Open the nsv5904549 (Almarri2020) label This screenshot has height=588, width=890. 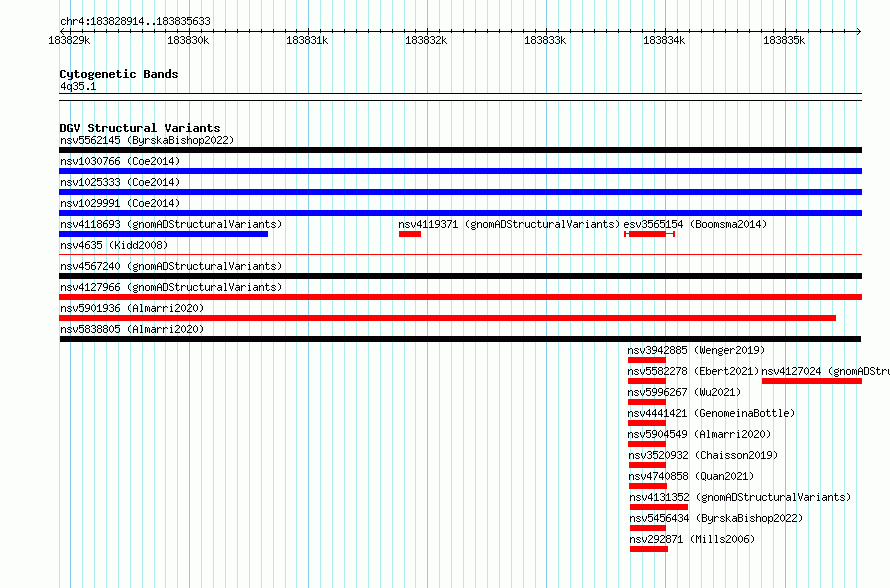[x=699, y=434]
